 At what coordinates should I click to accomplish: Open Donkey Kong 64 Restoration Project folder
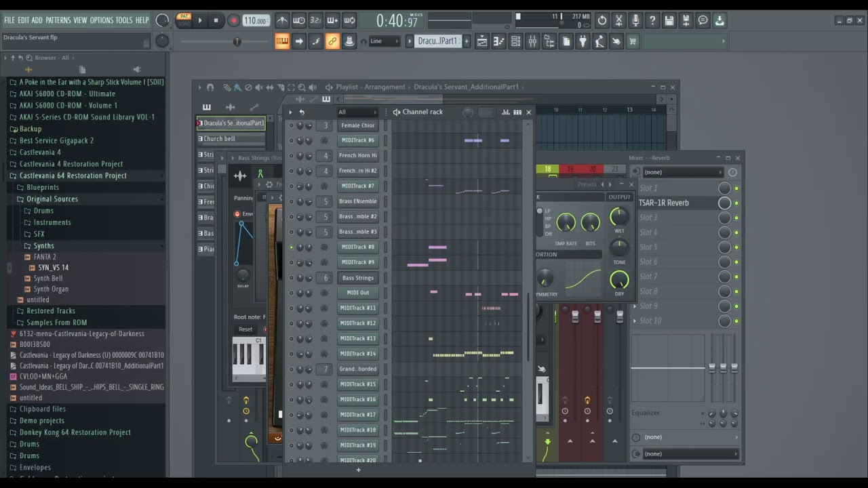point(75,432)
